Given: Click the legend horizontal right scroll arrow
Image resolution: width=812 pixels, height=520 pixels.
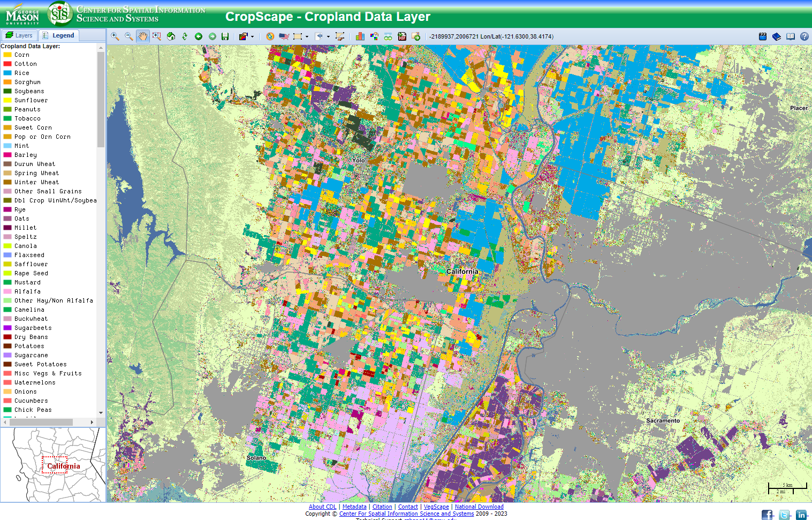Looking at the screenshot, I should point(92,422).
